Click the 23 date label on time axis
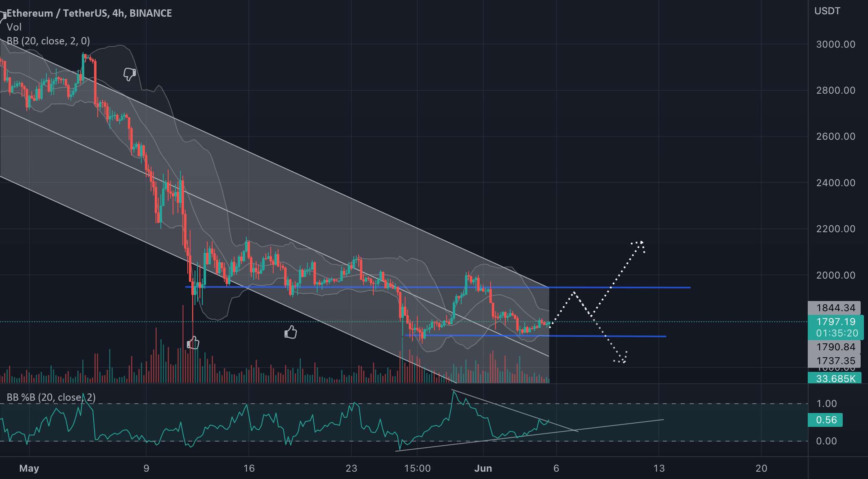Screen dimensions: 868x479 (351, 468)
